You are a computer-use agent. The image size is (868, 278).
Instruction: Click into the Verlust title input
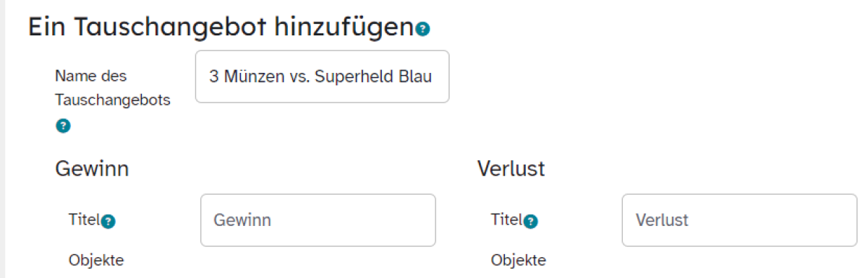pyautogui.click(x=739, y=220)
